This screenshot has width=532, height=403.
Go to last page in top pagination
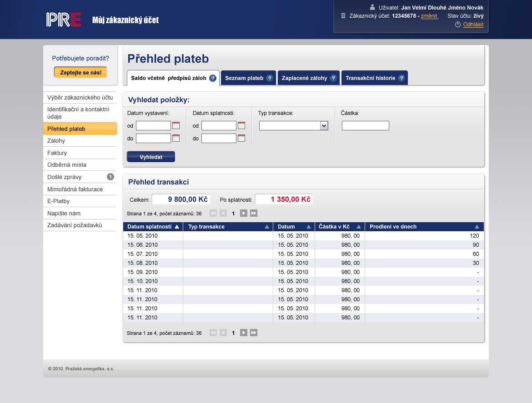pos(254,213)
